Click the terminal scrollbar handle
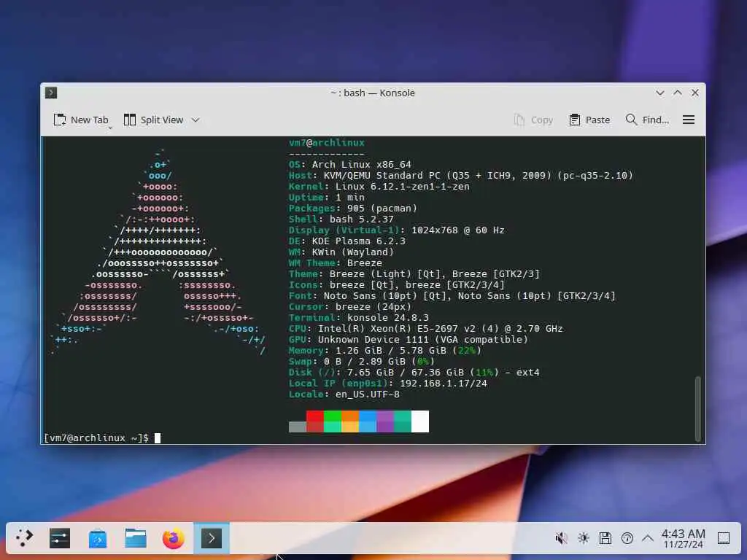The image size is (747, 560). pos(698,409)
